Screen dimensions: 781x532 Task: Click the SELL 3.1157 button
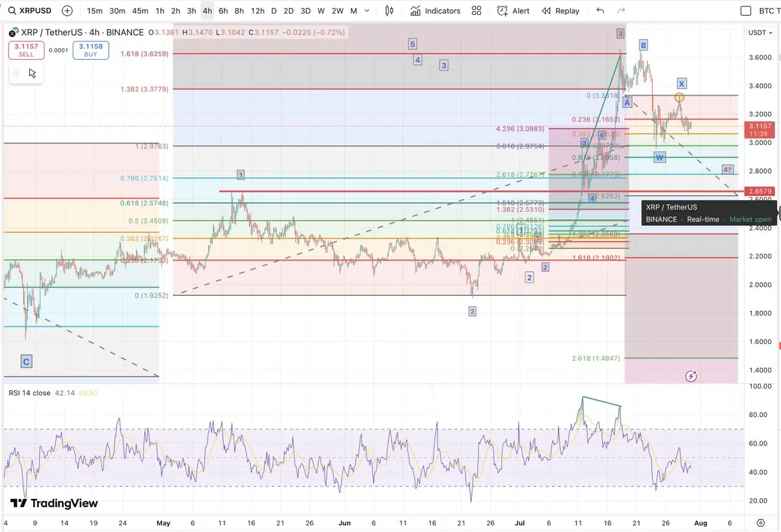click(26, 50)
